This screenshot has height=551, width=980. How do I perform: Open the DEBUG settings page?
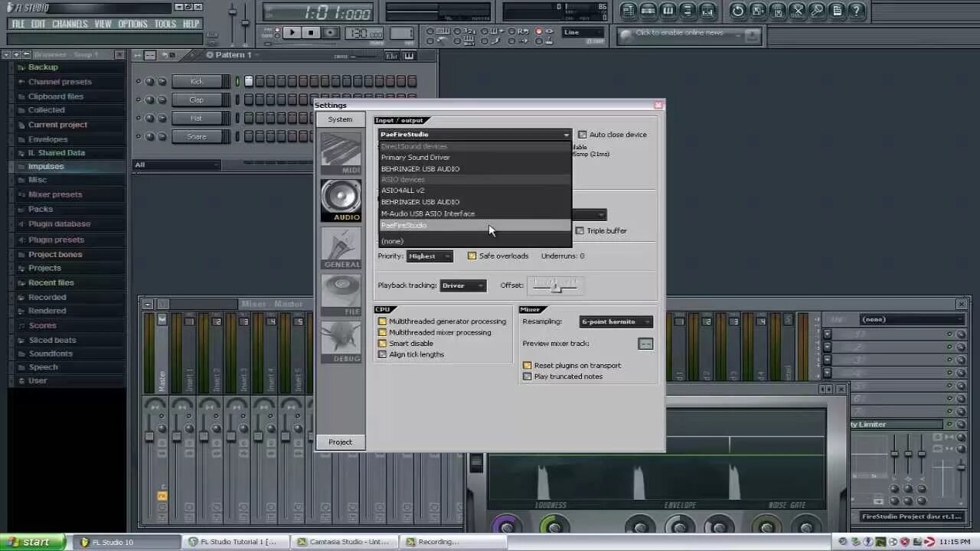(341, 342)
